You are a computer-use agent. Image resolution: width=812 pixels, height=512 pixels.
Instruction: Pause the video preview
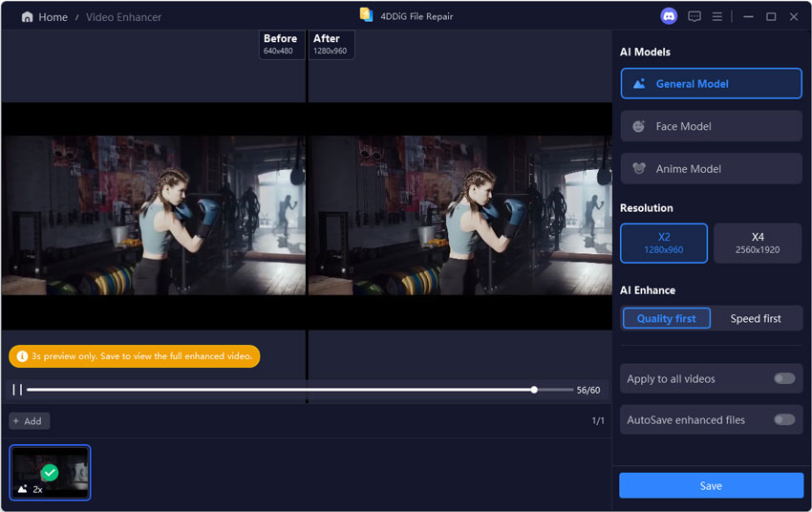tap(17, 390)
